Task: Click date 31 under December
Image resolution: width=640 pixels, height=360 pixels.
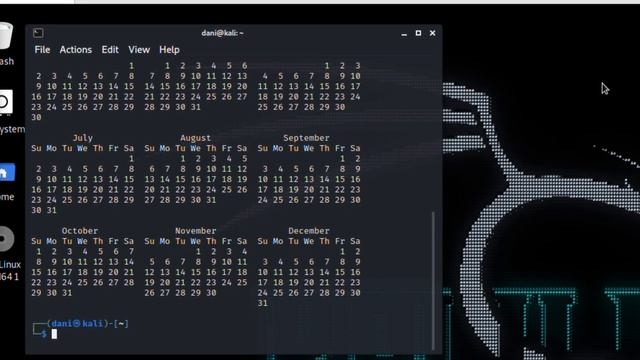Action: [262, 303]
